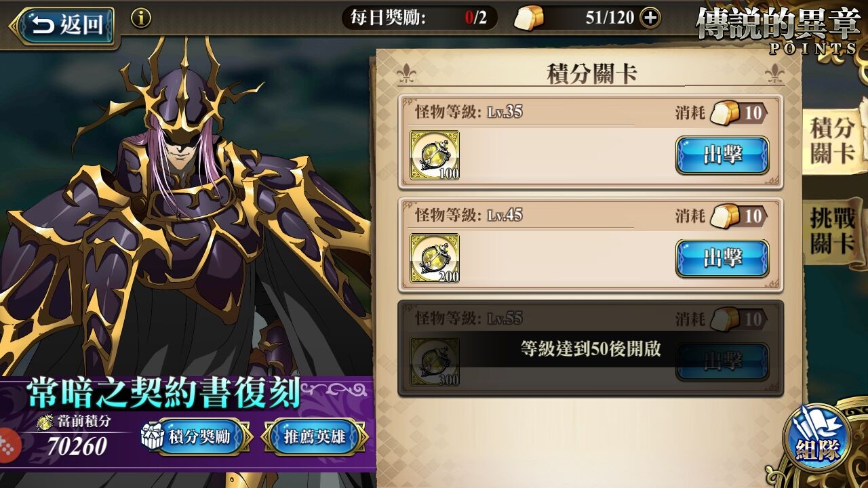
Task: Start the Lv.35 stage with 出擊
Action: point(722,155)
